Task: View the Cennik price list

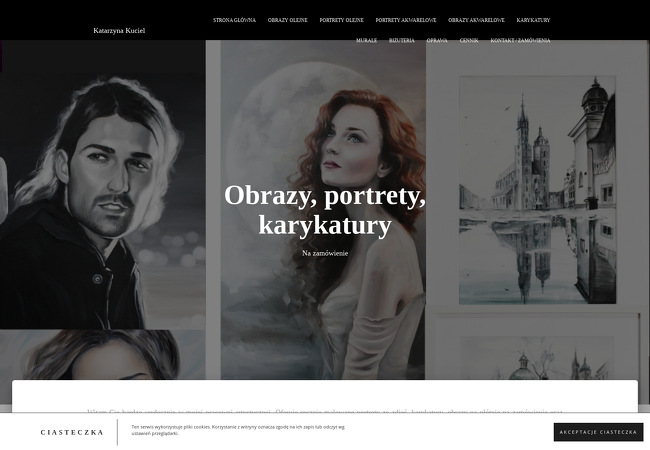Action: [469, 40]
